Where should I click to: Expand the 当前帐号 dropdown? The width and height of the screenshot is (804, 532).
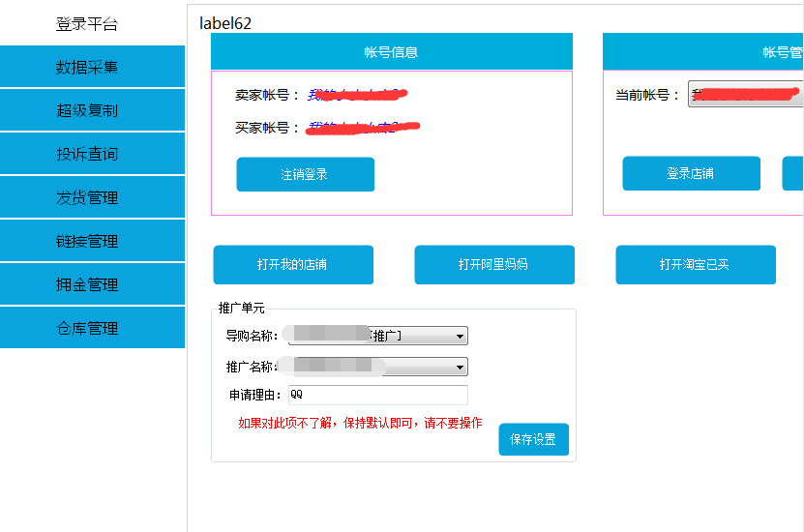tap(745, 95)
